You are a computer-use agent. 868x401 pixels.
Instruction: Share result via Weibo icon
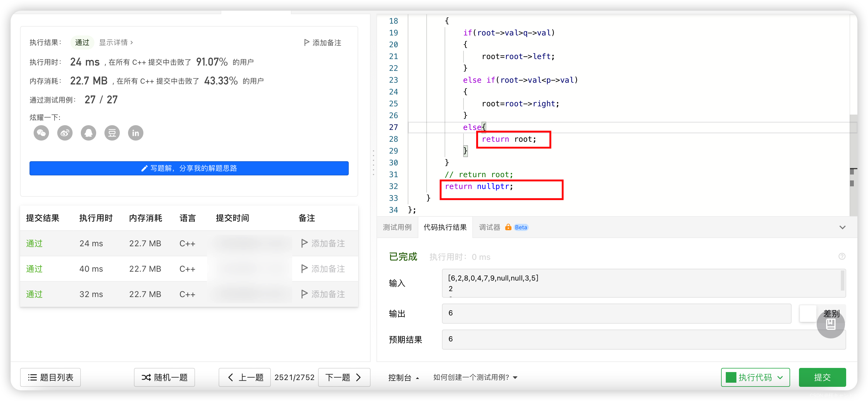64,133
